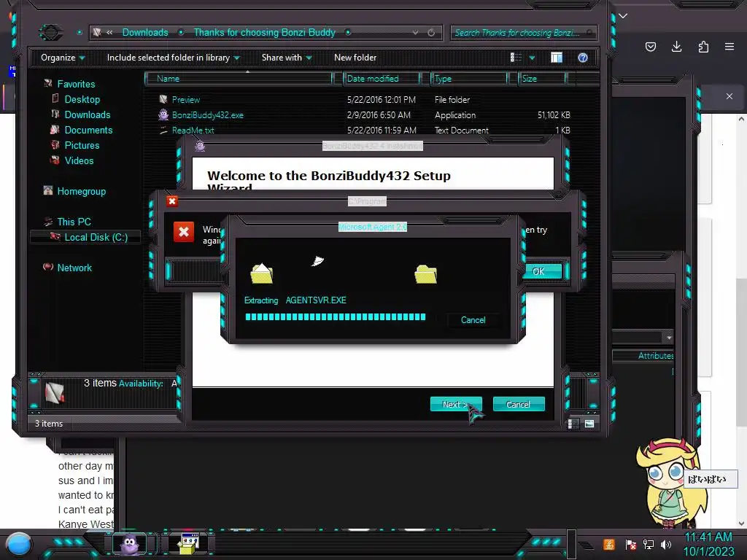This screenshot has width=747, height=560.
Task: Click the folder thumbnail in details pane
Action: click(54, 393)
